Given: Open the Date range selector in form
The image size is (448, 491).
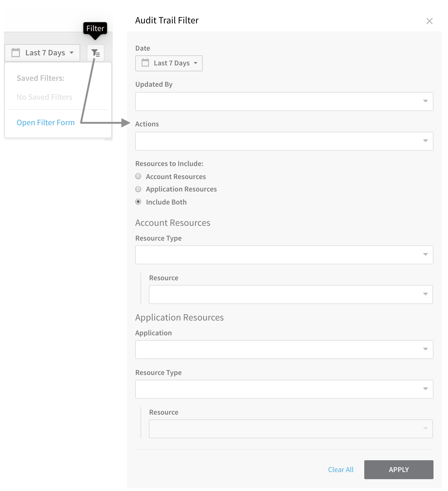Looking at the screenshot, I should point(169,63).
